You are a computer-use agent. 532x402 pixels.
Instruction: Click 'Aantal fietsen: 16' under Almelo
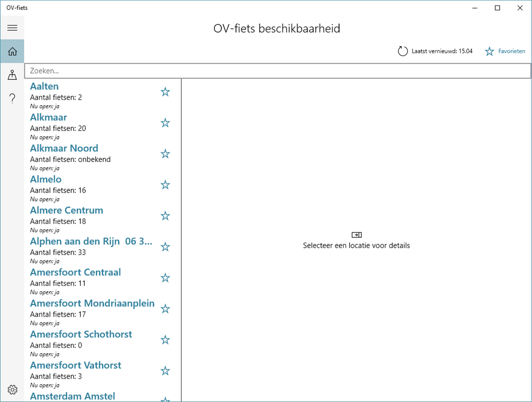click(x=58, y=190)
